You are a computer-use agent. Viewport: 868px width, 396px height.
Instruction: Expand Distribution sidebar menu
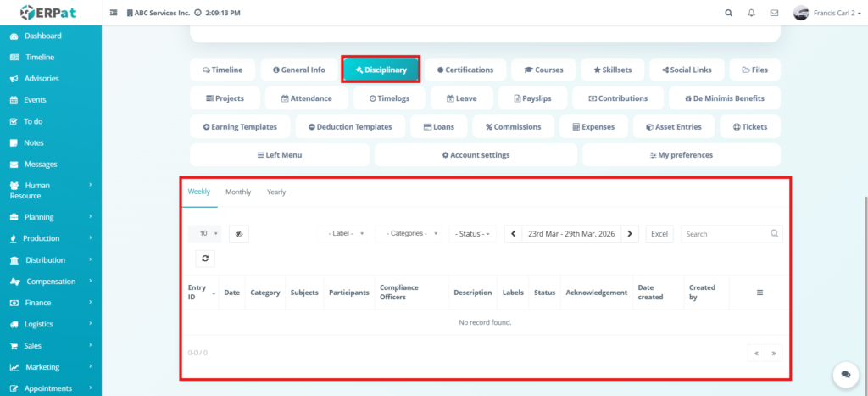(x=50, y=260)
